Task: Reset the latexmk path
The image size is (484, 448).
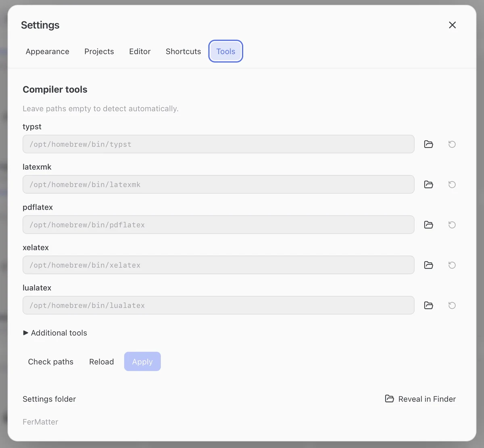Action: [452, 185]
